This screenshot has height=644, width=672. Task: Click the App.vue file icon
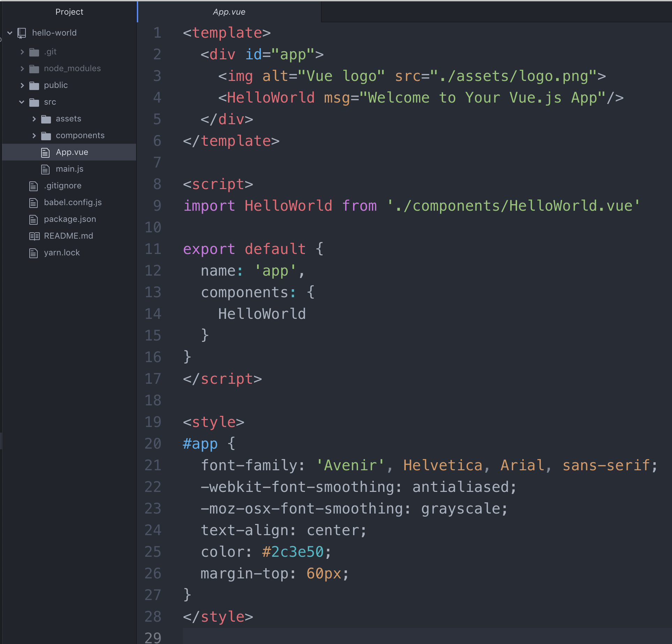click(45, 152)
